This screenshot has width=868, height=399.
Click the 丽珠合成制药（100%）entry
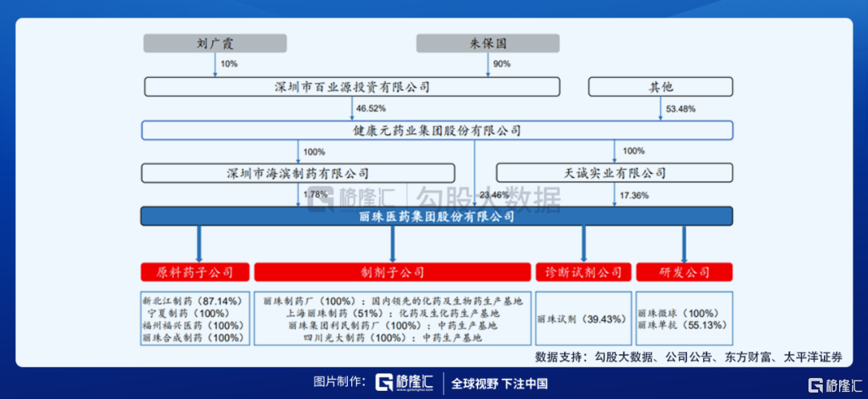tap(193, 338)
